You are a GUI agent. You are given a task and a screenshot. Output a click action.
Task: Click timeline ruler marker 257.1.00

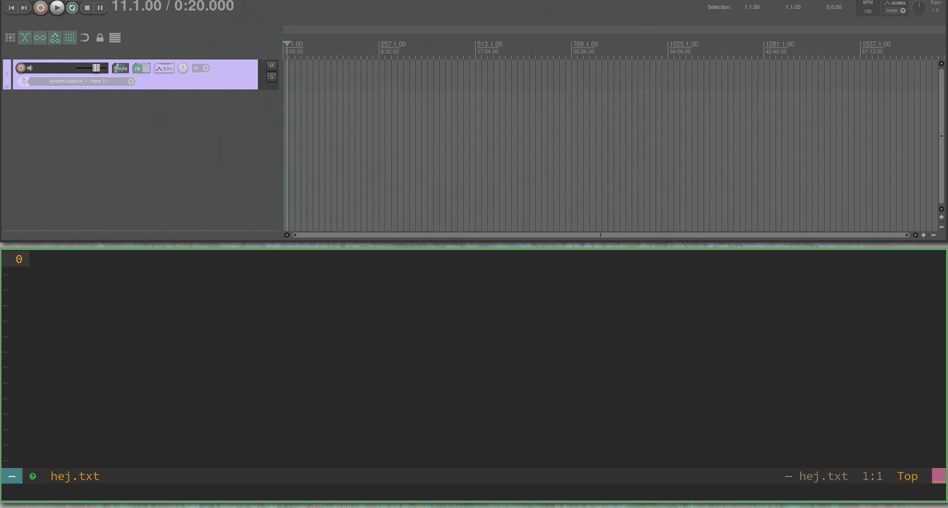pos(393,44)
